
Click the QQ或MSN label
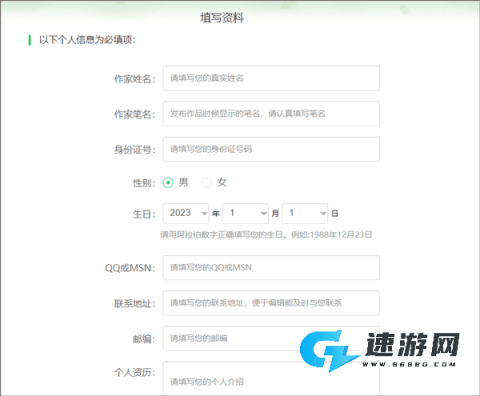click(x=130, y=268)
